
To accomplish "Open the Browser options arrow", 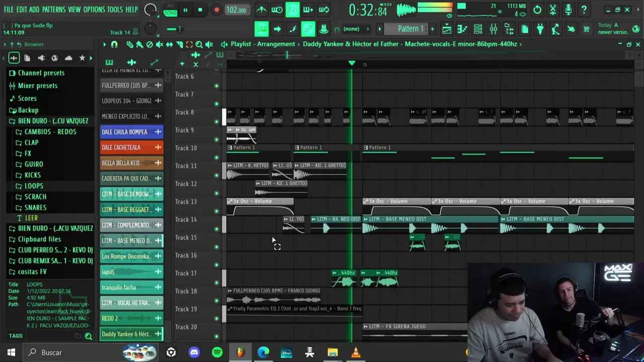I will tap(4, 44).
